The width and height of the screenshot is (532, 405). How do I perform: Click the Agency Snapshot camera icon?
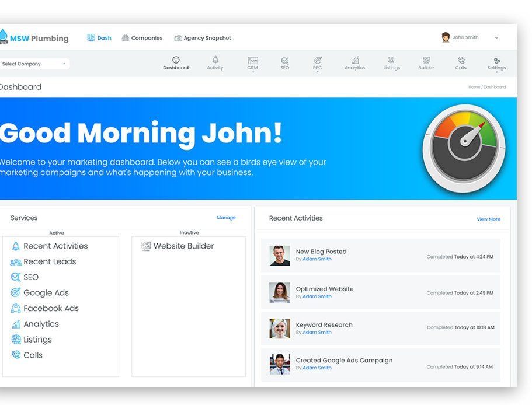tap(178, 39)
